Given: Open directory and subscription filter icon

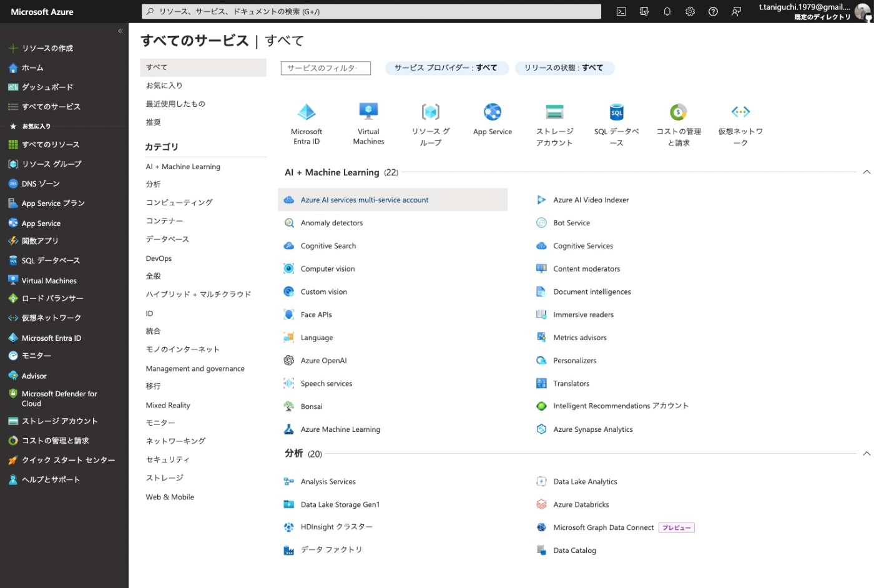Looking at the screenshot, I should tap(644, 11).
